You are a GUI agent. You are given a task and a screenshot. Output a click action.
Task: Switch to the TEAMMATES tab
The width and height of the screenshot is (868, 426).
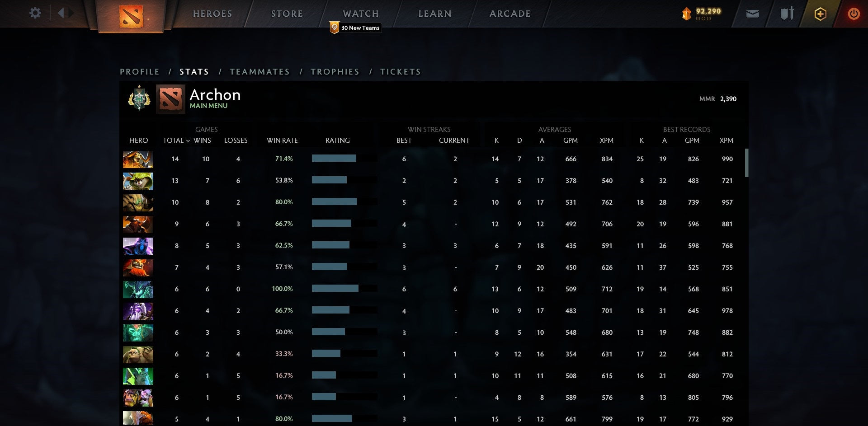[x=259, y=72]
